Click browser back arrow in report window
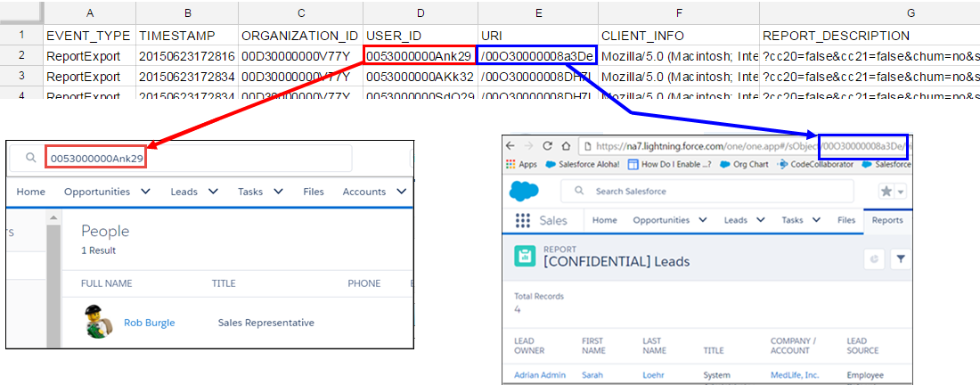980x385 pixels. tap(510, 145)
